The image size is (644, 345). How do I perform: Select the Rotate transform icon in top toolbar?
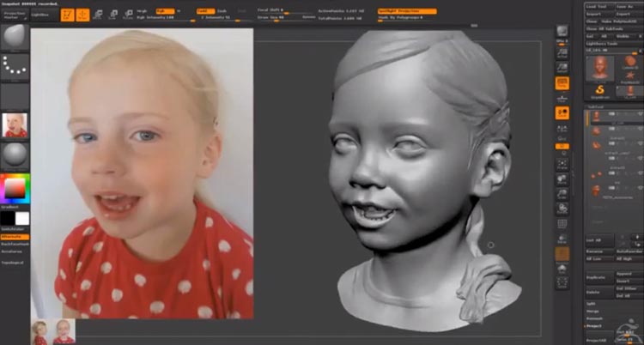coord(128,15)
